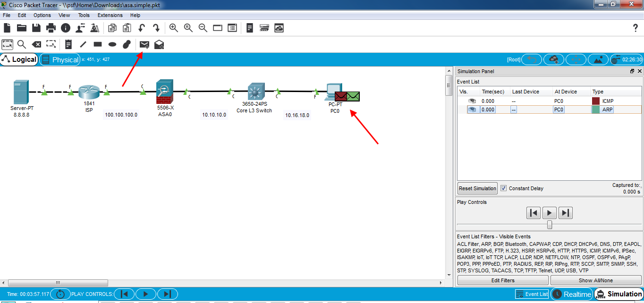Open the Network Information dialog
Screen dimensions: 644x303
(x=65, y=28)
